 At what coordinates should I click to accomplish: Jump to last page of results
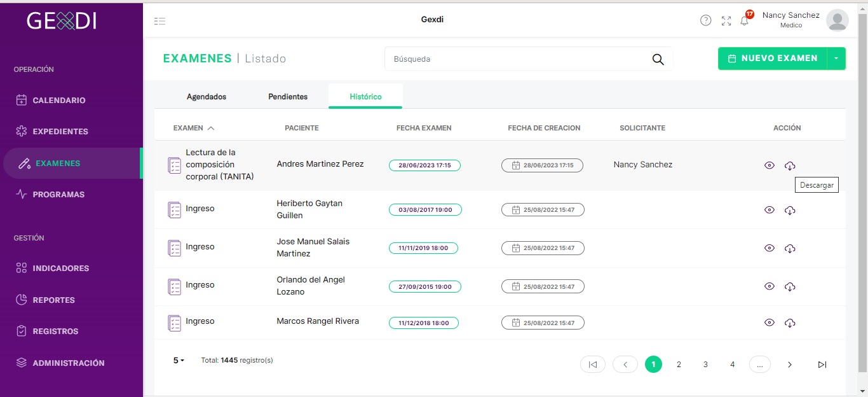point(822,365)
